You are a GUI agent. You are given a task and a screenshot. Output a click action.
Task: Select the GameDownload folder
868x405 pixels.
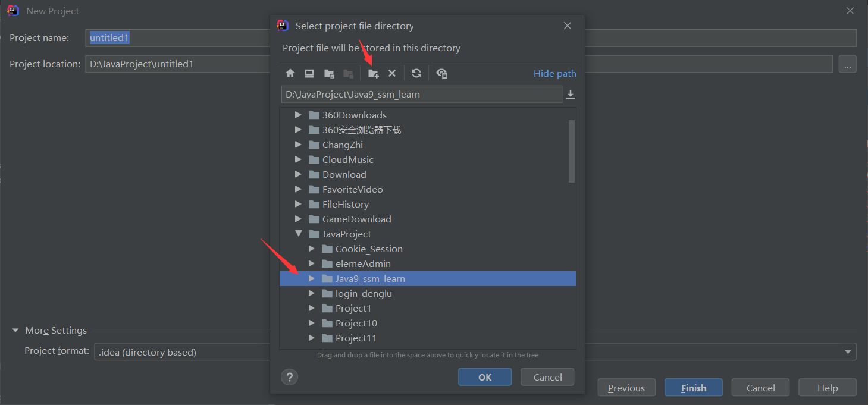(357, 219)
